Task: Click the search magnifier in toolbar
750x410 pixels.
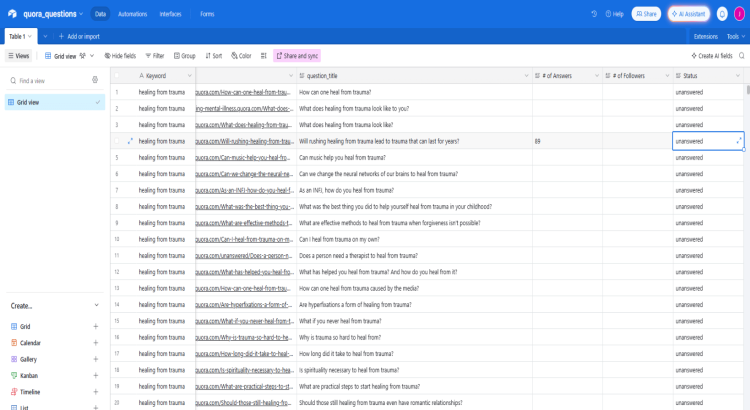Action: (x=741, y=56)
